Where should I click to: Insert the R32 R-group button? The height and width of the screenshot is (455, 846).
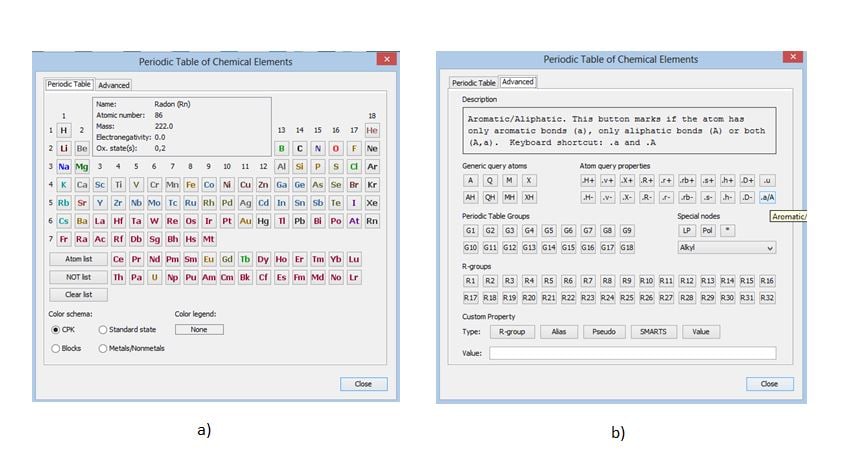(767, 297)
